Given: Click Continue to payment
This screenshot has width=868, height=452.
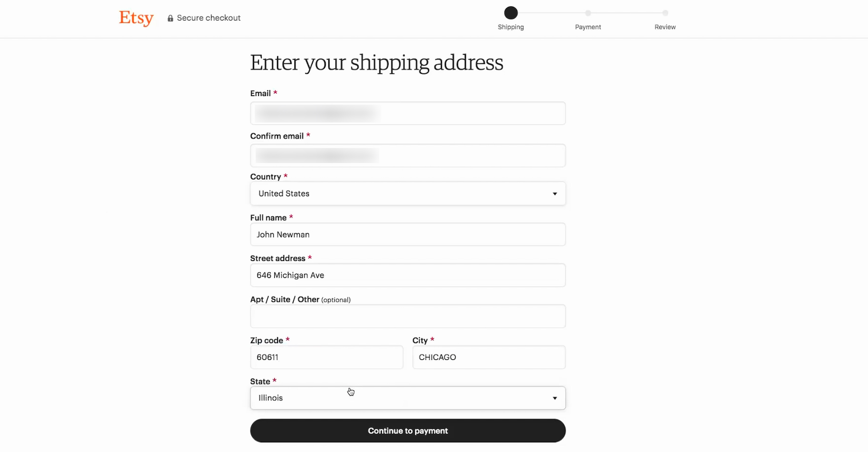Looking at the screenshot, I should tap(407, 430).
